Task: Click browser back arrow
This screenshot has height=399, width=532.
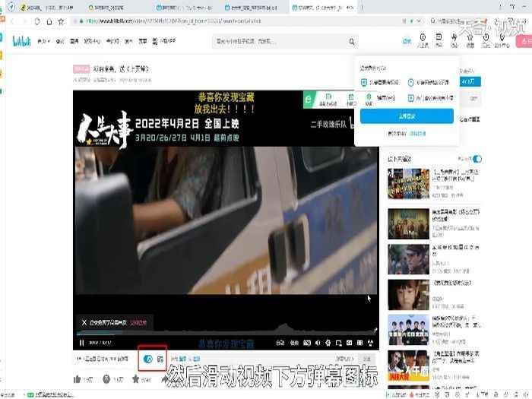Action: [13, 21]
